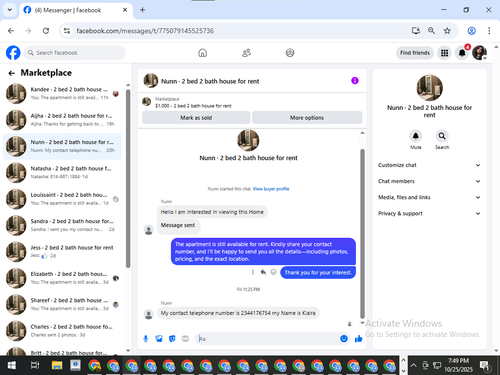Click the Facebook logo icon

pyautogui.click(x=13, y=53)
